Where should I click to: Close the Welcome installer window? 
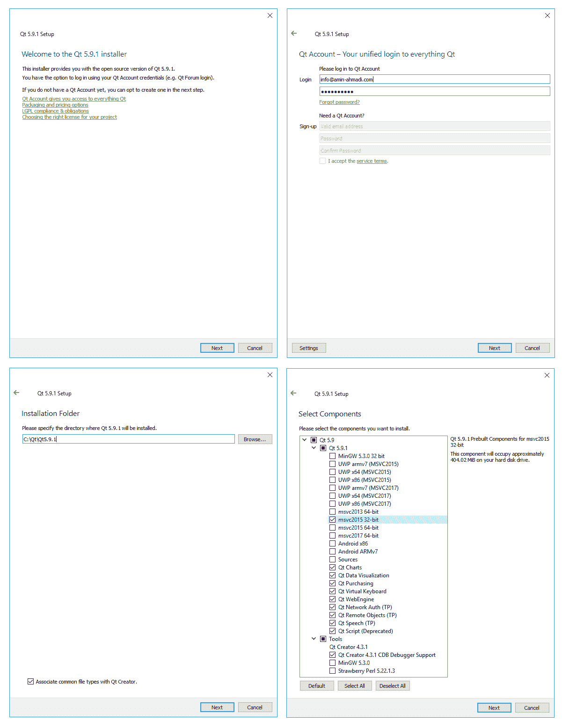point(270,15)
